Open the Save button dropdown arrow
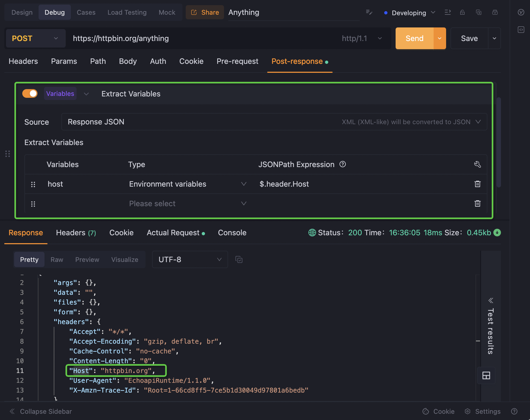 click(x=494, y=38)
